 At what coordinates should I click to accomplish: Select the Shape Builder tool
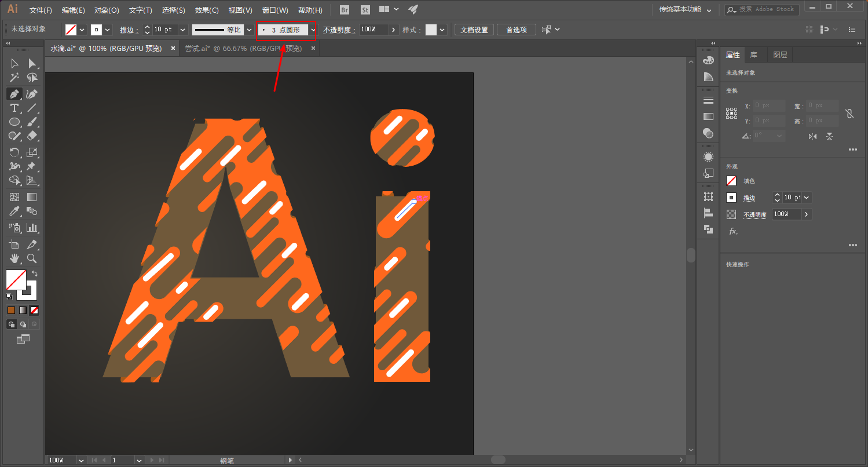tap(14, 180)
